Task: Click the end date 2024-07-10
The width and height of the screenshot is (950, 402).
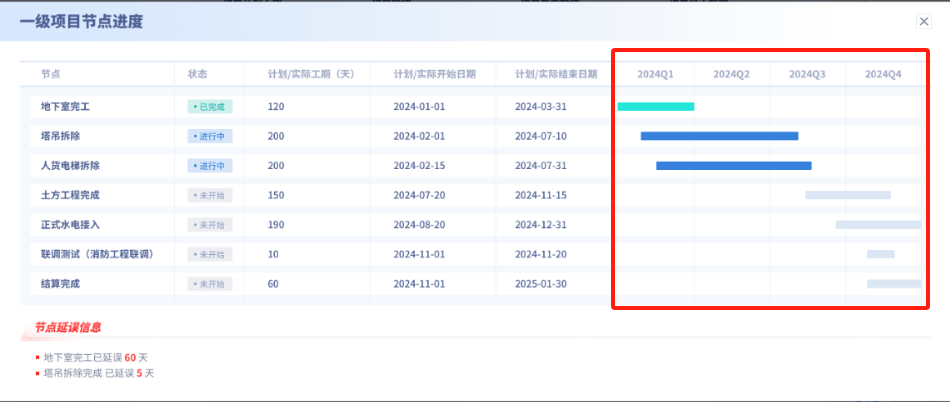Action: pyautogui.click(x=541, y=136)
